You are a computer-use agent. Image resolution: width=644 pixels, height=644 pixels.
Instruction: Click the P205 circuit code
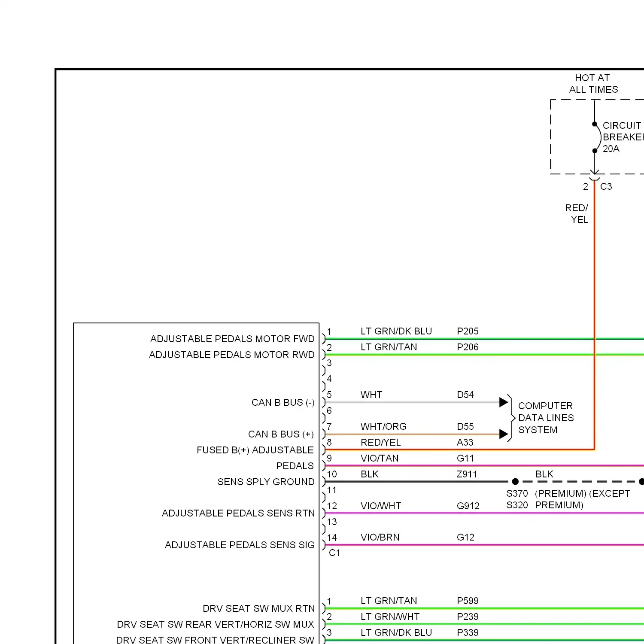[468, 331]
